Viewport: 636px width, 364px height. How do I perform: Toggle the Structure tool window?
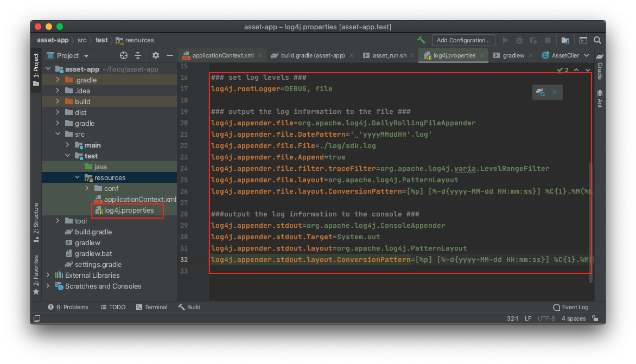pos(36,222)
